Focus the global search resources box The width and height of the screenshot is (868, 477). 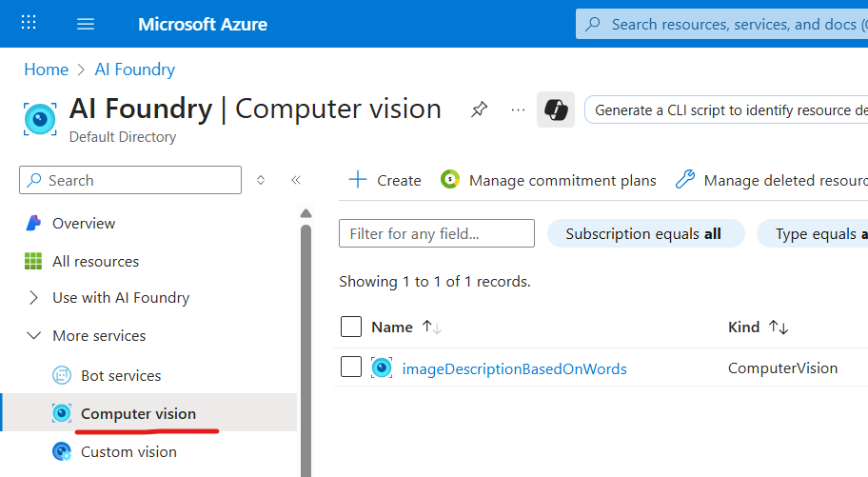[x=721, y=24]
